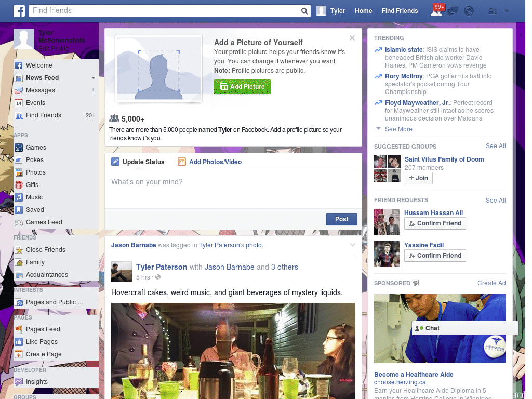The width and height of the screenshot is (532, 399).
Task: Open Hussam Hassan Ali's profile photo
Action: pyautogui.click(x=387, y=222)
